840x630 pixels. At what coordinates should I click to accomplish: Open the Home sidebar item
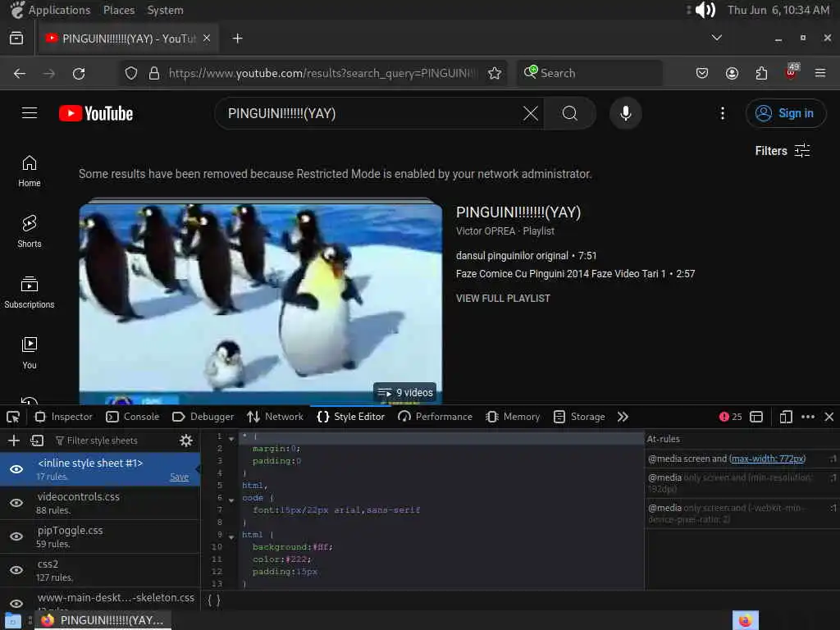[30, 171]
